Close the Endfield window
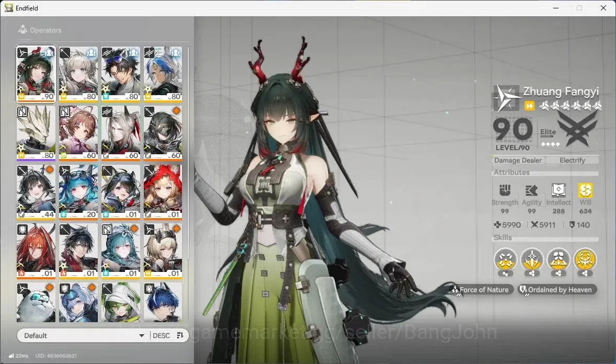616x364 pixels. click(x=603, y=8)
